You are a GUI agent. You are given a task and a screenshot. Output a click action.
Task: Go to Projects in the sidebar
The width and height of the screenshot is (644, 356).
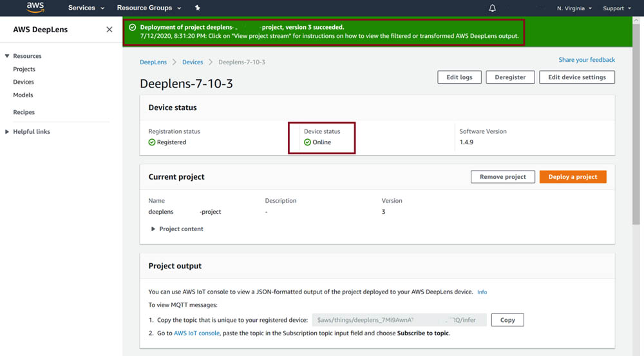click(x=24, y=69)
